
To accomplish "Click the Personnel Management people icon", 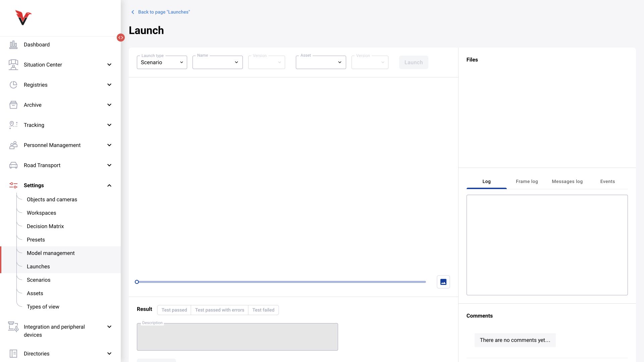I will pyautogui.click(x=13, y=145).
